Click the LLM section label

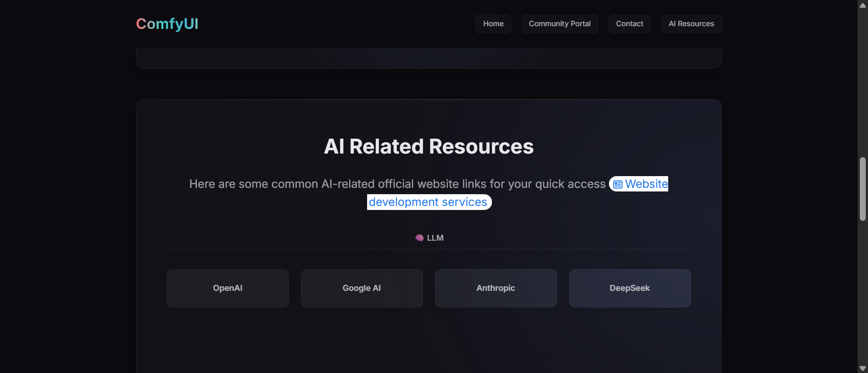[x=435, y=238]
